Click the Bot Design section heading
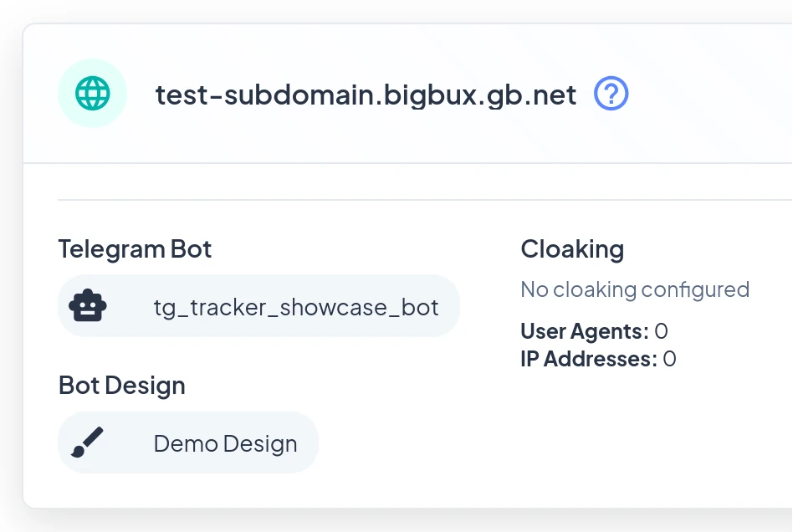 pyautogui.click(x=121, y=385)
